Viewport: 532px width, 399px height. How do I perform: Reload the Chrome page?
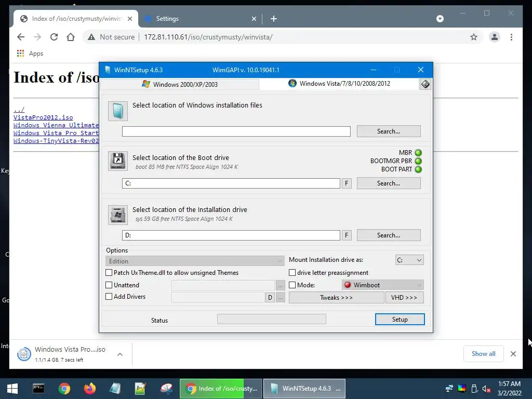[54, 37]
